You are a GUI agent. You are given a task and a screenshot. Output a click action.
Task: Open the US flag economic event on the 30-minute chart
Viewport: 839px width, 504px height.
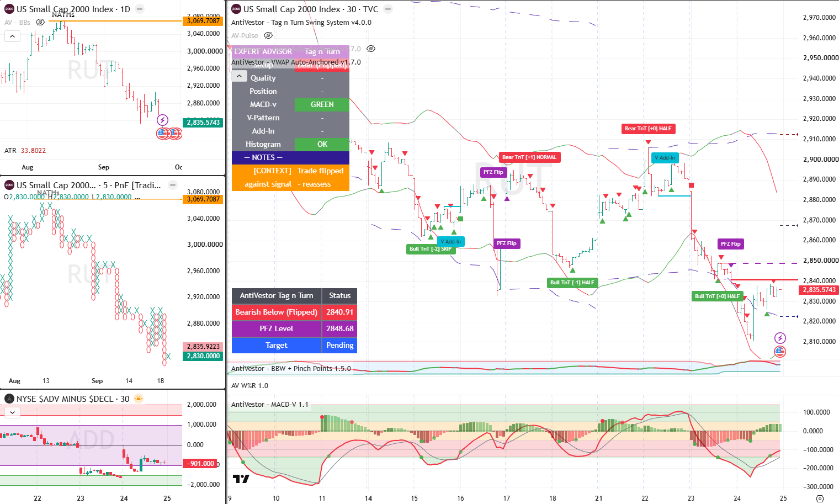pos(780,351)
